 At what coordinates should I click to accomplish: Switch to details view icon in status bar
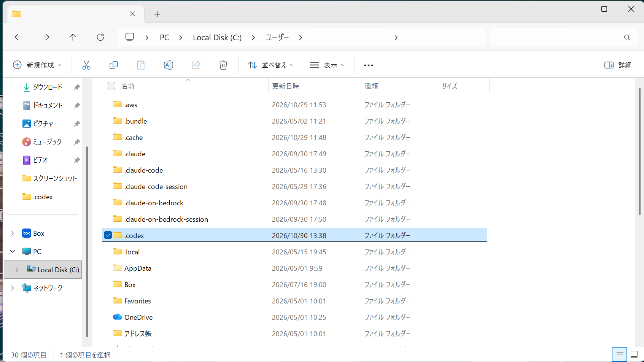point(620,355)
